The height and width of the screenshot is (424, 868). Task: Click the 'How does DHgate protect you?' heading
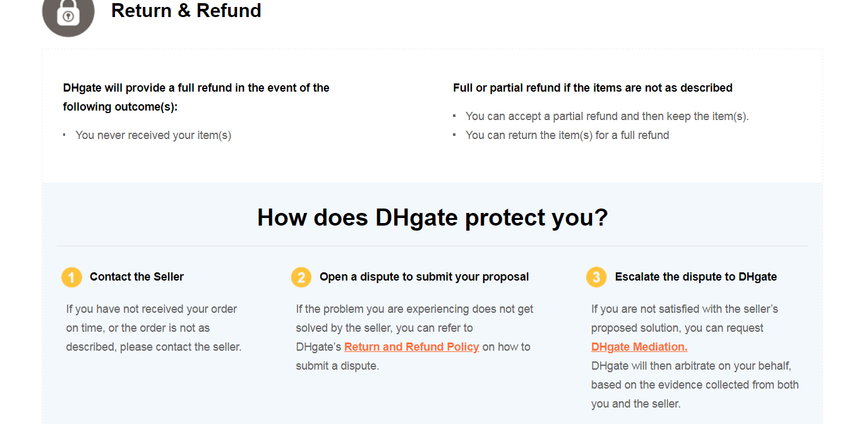pos(433,217)
